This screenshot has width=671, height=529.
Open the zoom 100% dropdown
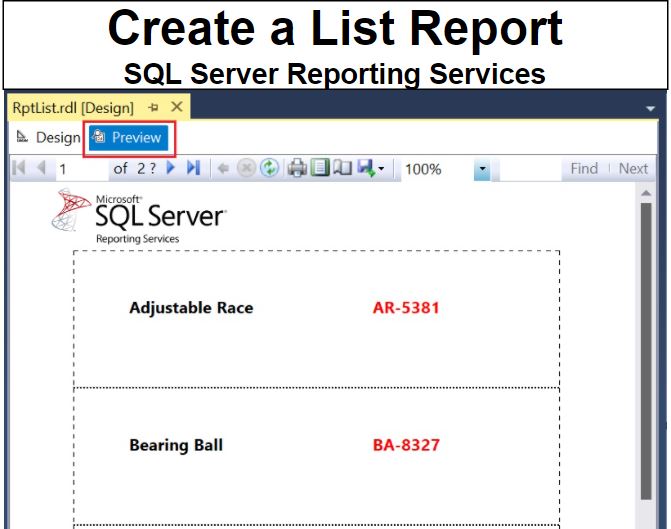pyautogui.click(x=482, y=169)
